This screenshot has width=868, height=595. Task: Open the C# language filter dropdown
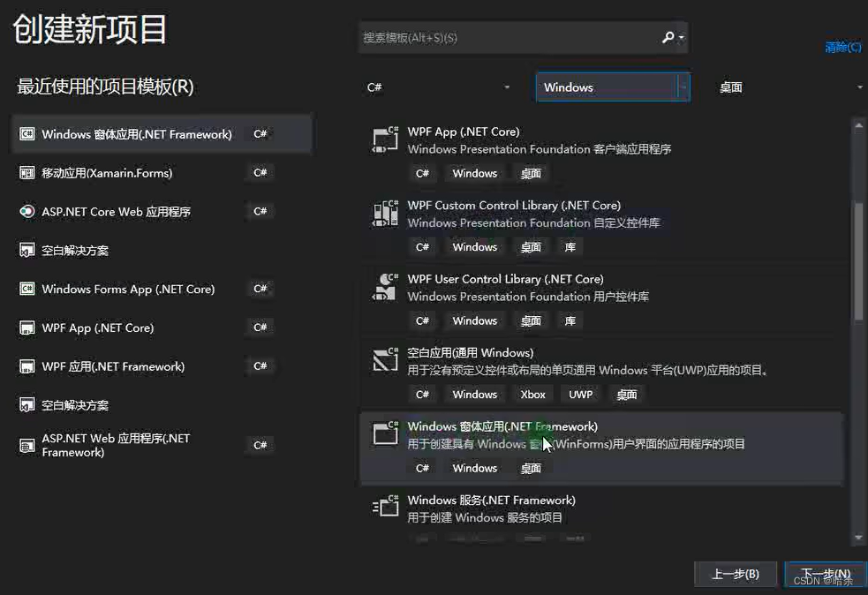click(438, 87)
